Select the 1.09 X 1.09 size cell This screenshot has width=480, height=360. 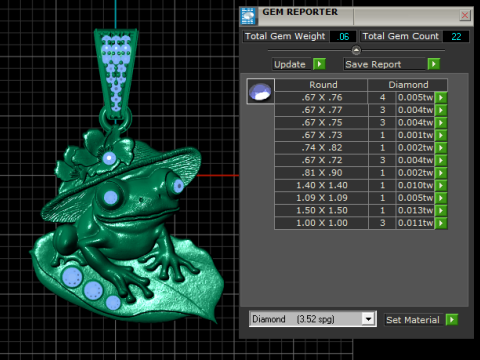[x=322, y=198]
